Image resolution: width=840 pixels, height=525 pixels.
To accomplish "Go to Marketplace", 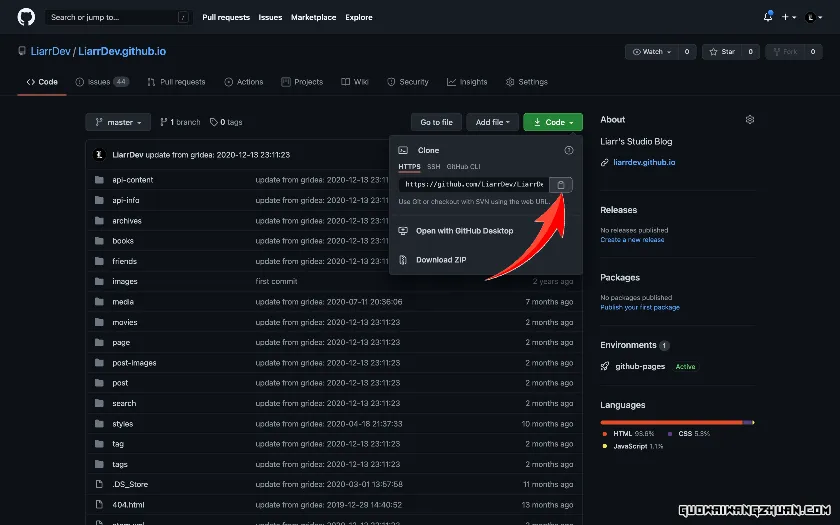I will pos(313,17).
